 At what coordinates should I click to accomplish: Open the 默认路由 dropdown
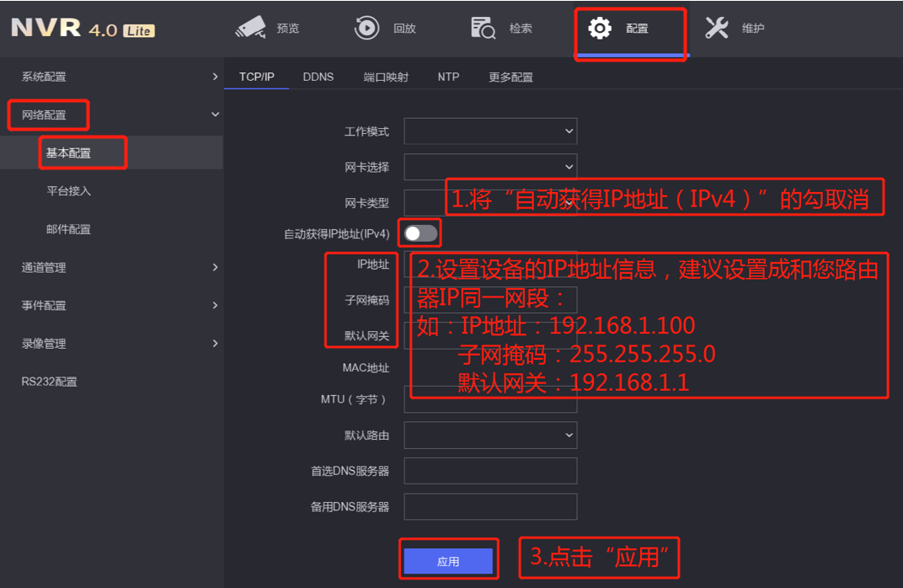[x=490, y=435]
